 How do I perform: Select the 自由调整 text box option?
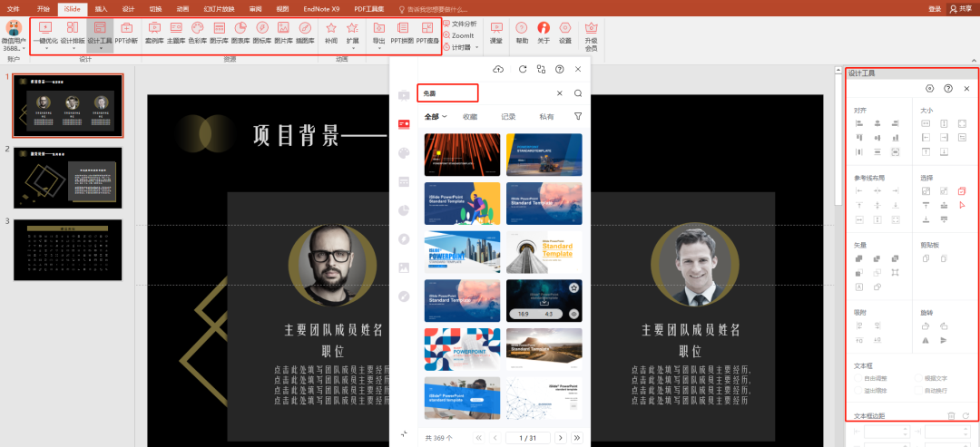[x=870, y=378]
